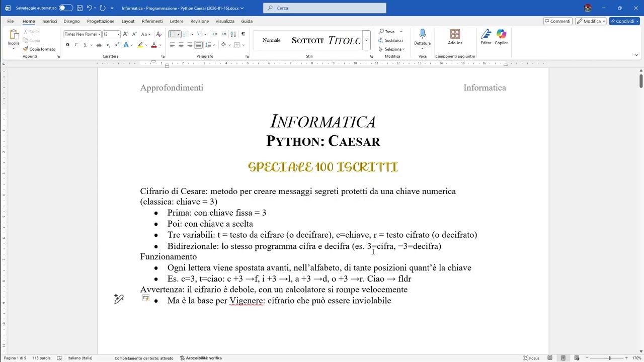Toggle italic (C) formatting
The height and width of the screenshot is (362, 644).
pyautogui.click(x=76, y=45)
